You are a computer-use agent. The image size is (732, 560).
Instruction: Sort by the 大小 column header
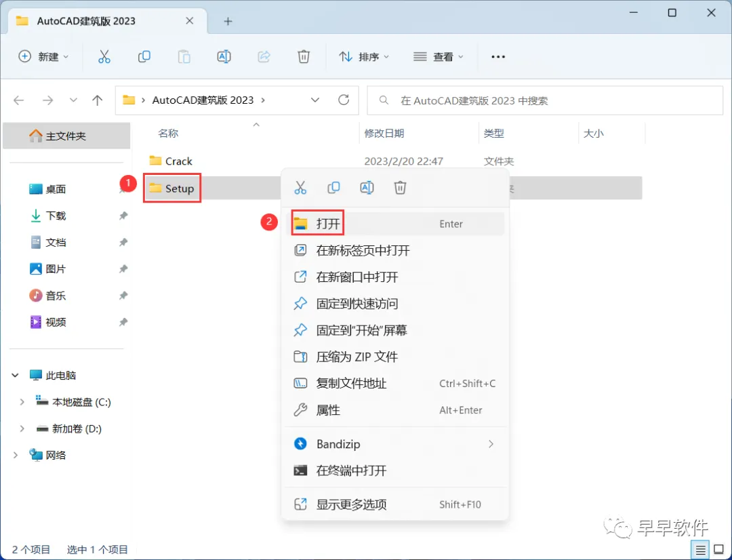tap(593, 133)
